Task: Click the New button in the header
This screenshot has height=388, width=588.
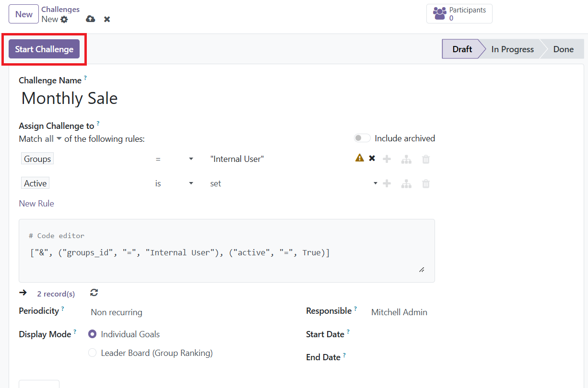Action: click(x=24, y=14)
